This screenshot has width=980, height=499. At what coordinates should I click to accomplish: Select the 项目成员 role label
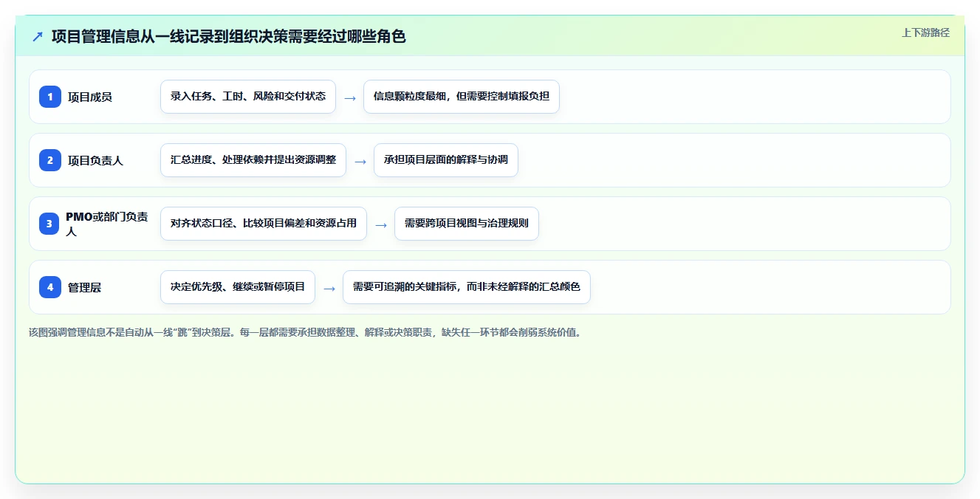(90, 97)
